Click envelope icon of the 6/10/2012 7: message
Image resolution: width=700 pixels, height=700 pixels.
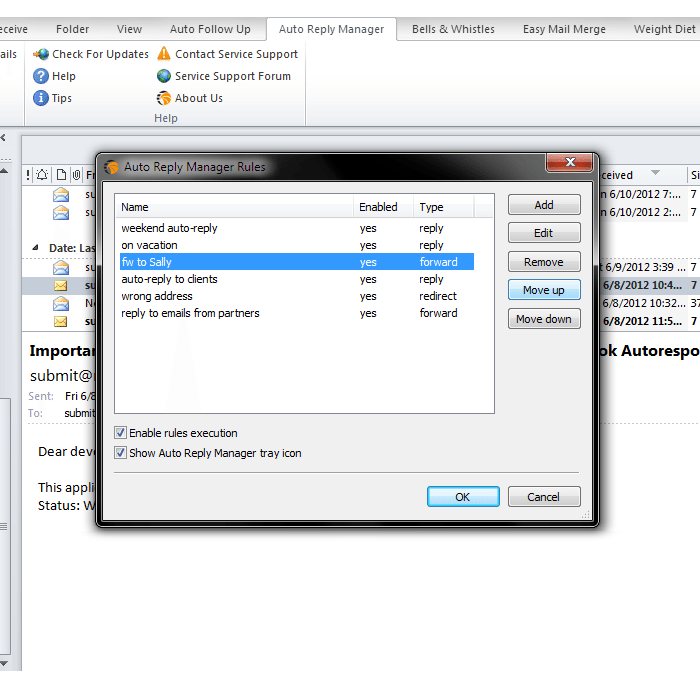click(x=61, y=195)
